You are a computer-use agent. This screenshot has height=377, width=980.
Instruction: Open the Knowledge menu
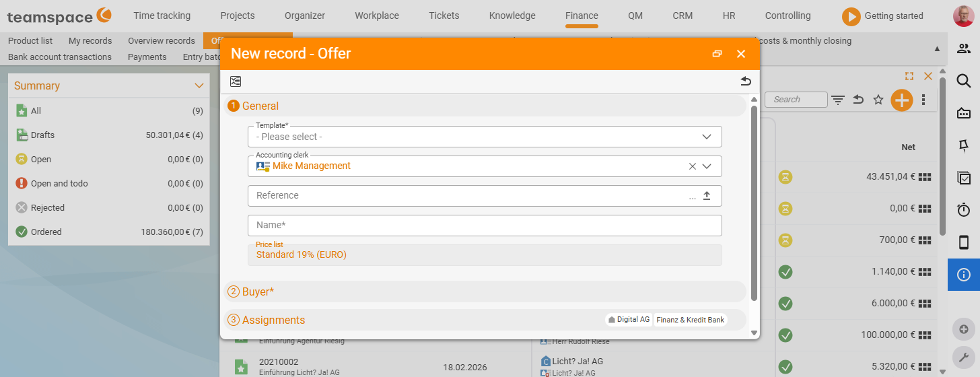512,15
